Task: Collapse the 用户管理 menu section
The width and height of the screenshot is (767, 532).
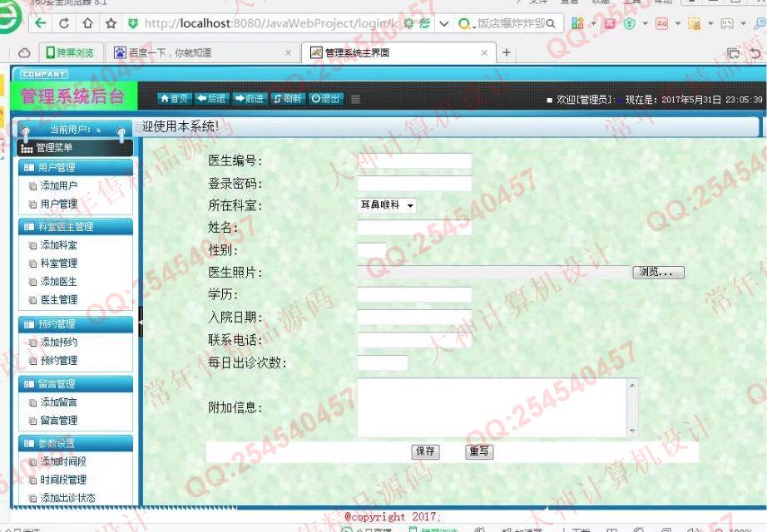Action: [76, 168]
